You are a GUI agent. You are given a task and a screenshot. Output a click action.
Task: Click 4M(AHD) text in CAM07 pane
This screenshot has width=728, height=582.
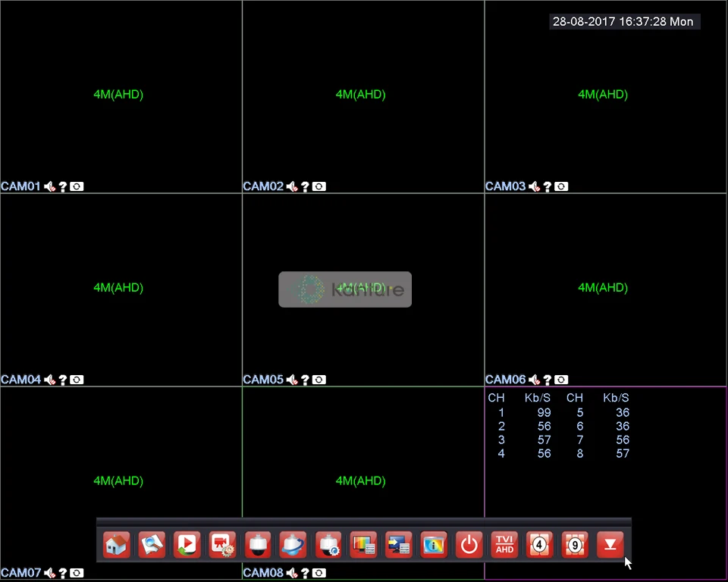[x=118, y=480]
